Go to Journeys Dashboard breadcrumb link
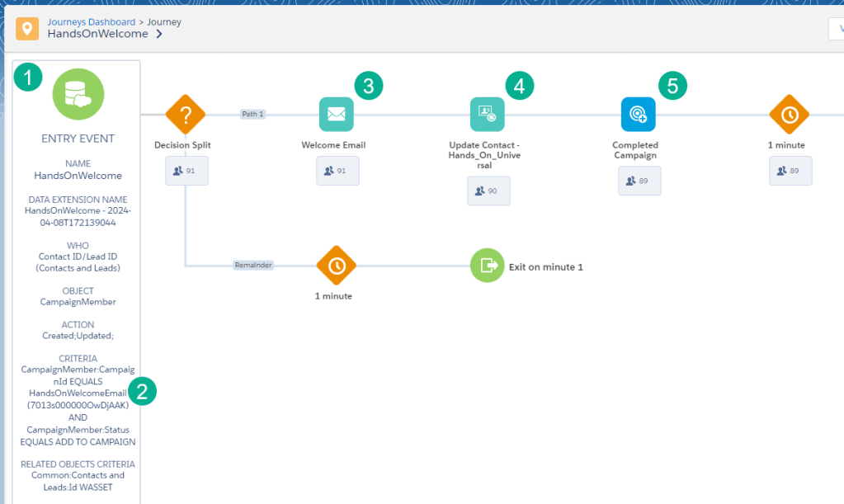Image resolution: width=844 pixels, height=504 pixels. 91,21
